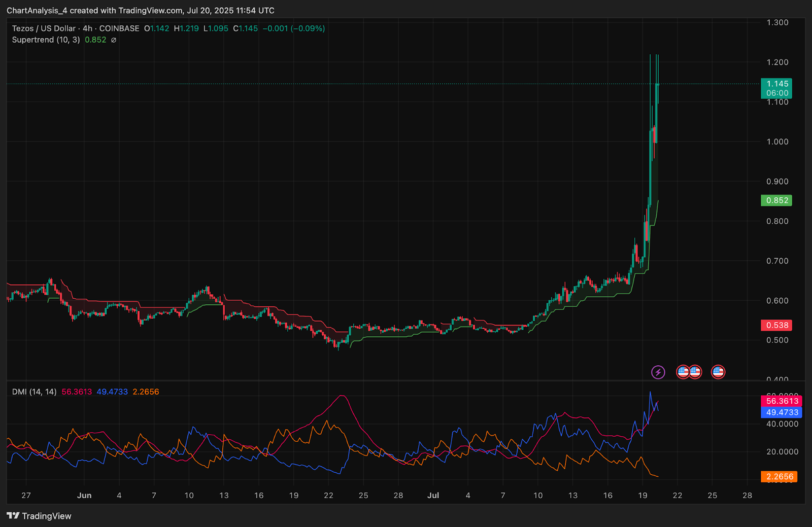Click the TradingView logo in bottom-left corner
The height and width of the screenshot is (527, 812).
39,516
